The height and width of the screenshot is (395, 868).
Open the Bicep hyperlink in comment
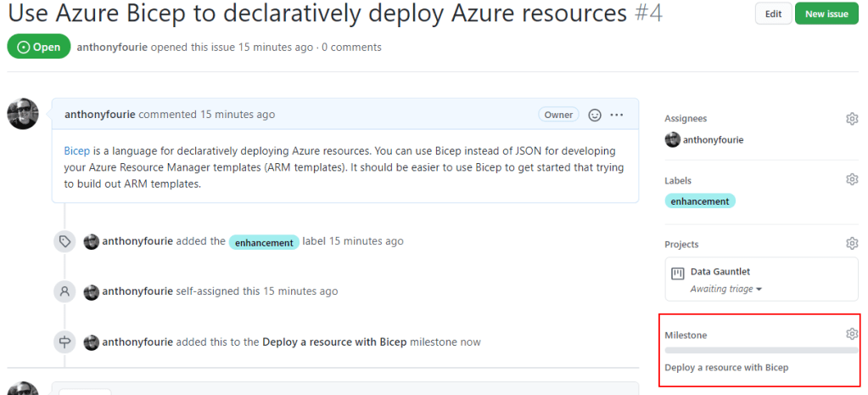pyautogui.click(x=76, y=151)
